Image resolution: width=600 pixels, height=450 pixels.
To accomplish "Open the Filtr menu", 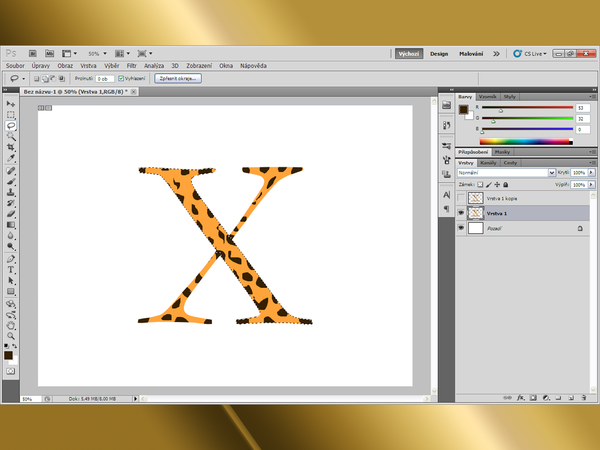I will click(x=131, y=64).
